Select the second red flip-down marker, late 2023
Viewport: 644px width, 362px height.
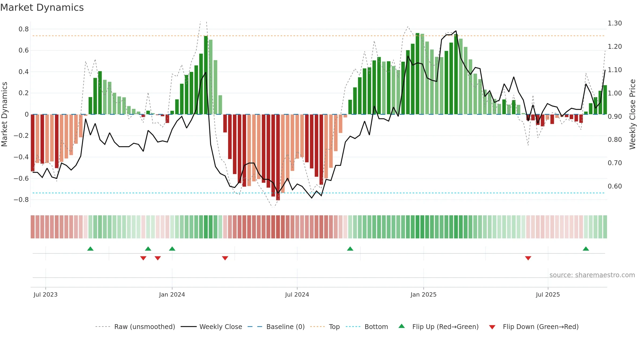point(158,258)
